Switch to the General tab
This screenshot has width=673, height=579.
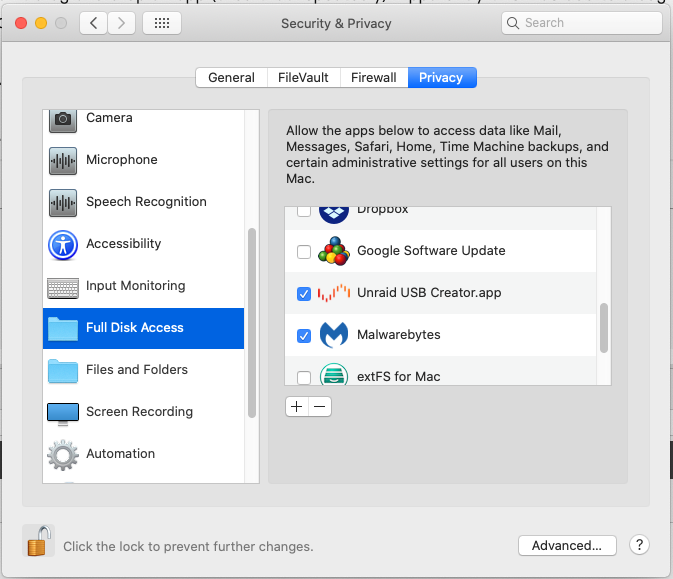coord(231,78)
